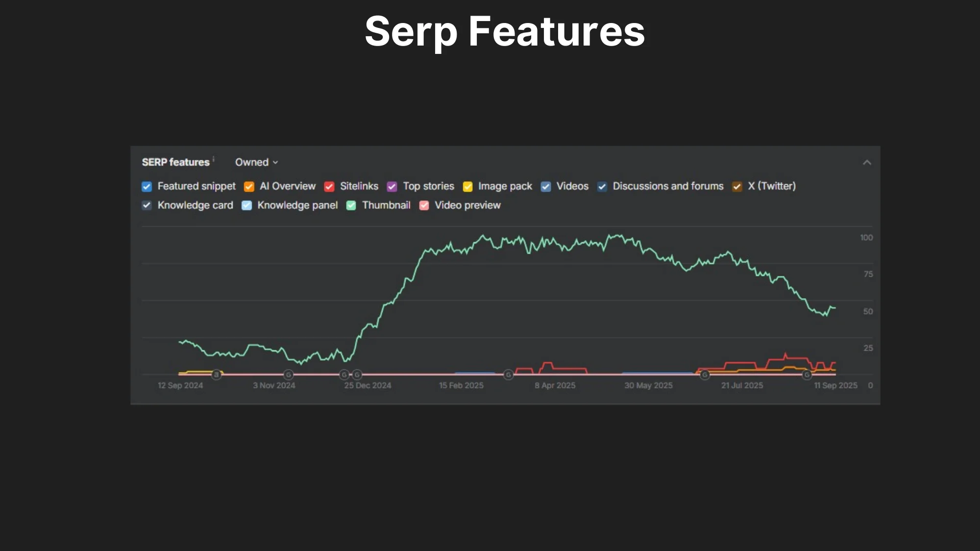Click the marker near 12 Sep 2024
The width and height of the screenshot is (980, 551).
coord(216,375)
